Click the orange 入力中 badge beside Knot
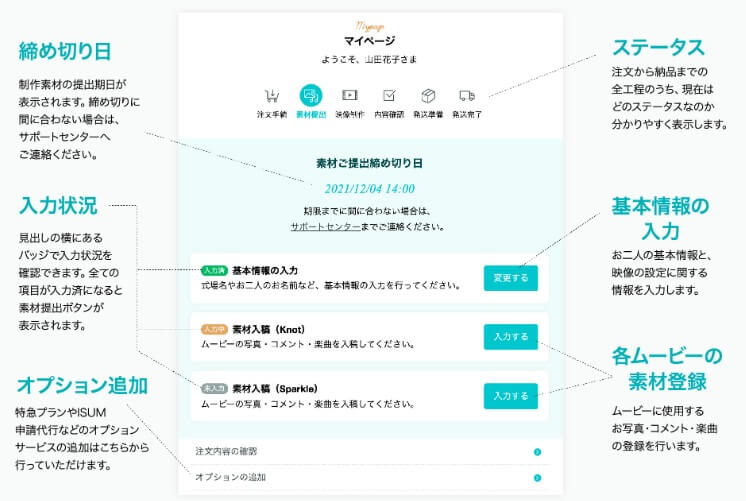The image size is (746, 501). tap(214, 329)
